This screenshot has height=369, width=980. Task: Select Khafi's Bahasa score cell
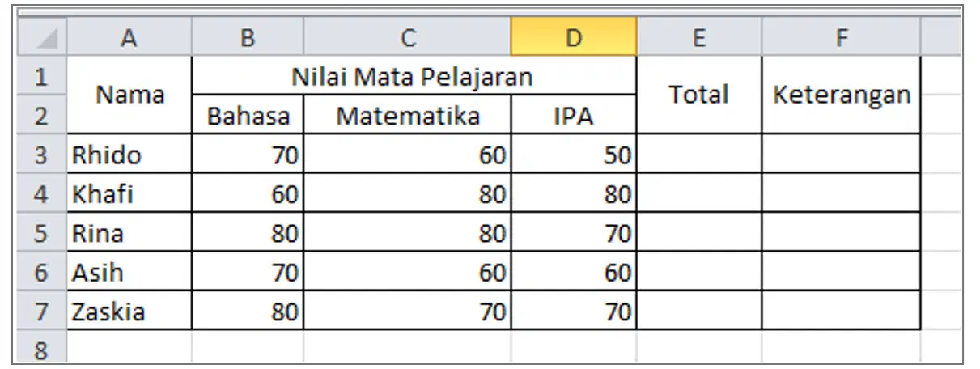point(248,193)
